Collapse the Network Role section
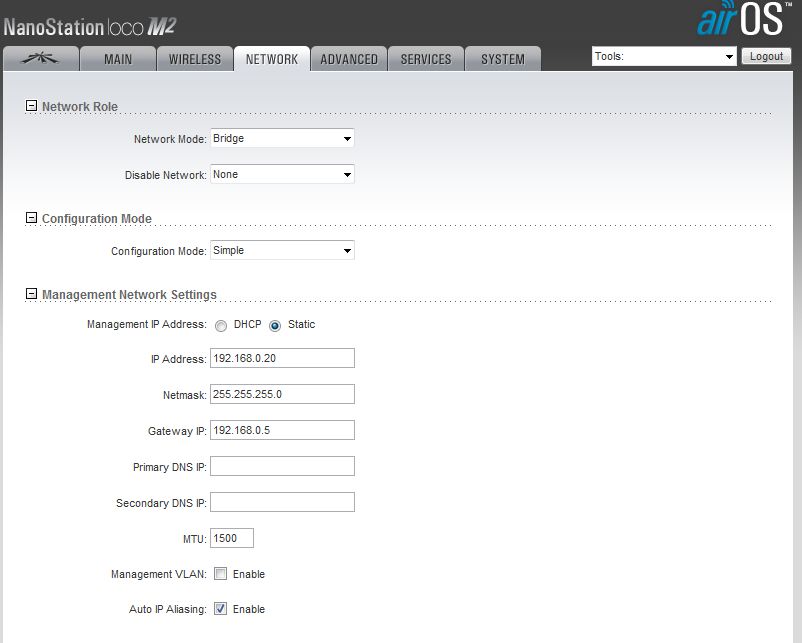The image size is (802, 643). point(31,106)
